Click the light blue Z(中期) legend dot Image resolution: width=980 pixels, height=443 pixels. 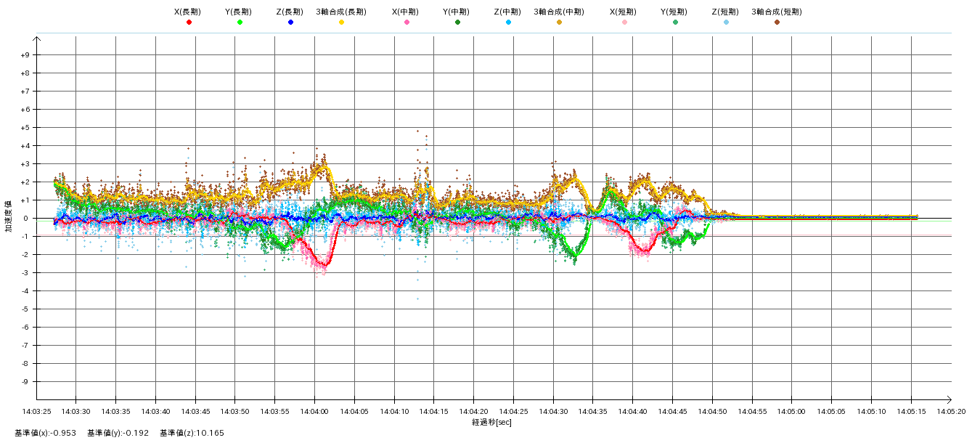508,23
